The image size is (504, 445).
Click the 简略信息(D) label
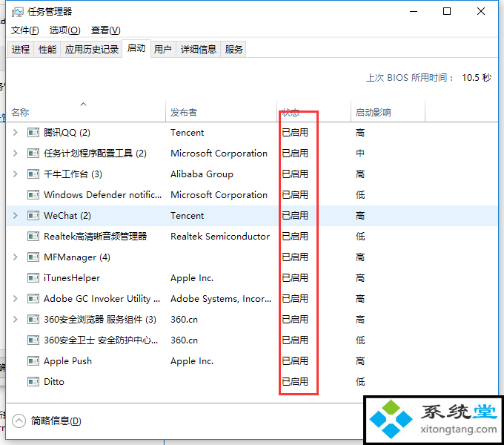click(56, 421)
